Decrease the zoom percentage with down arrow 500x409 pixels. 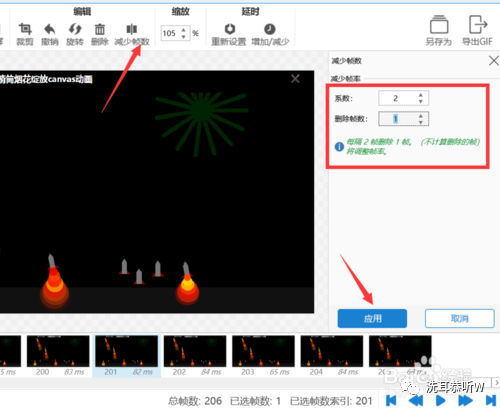[184, 36]
